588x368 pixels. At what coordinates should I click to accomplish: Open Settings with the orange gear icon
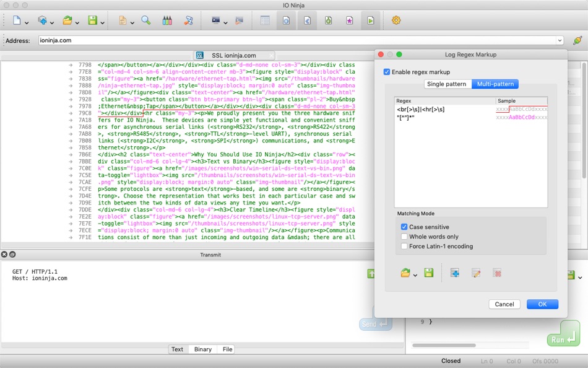point(396,20)
